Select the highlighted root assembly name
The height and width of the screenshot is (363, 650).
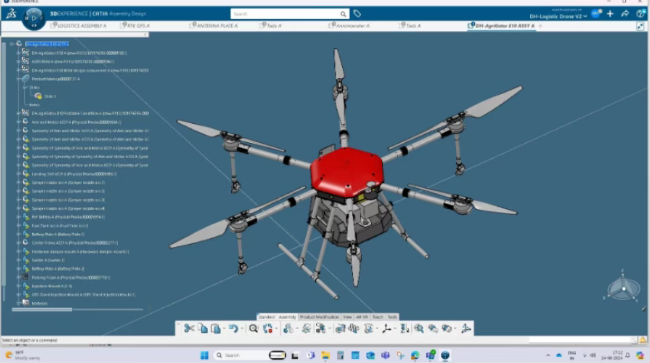(47, 44)
